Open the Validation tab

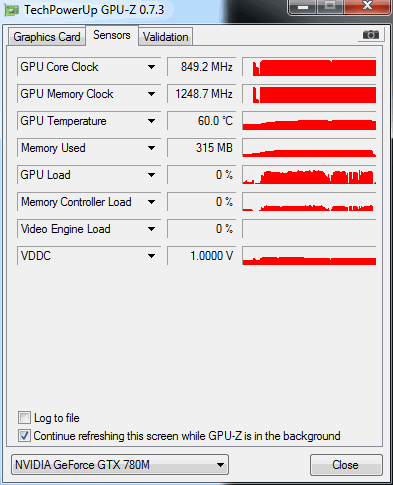pos(166,37)
